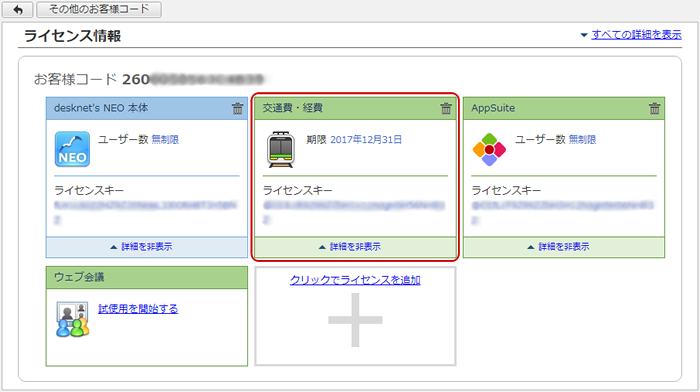Collapse details on desknet's NEO 本体 card
Image resolution: width=700 pixels, height=392 pixels.
pyautogui.click(x=146, y=247)
